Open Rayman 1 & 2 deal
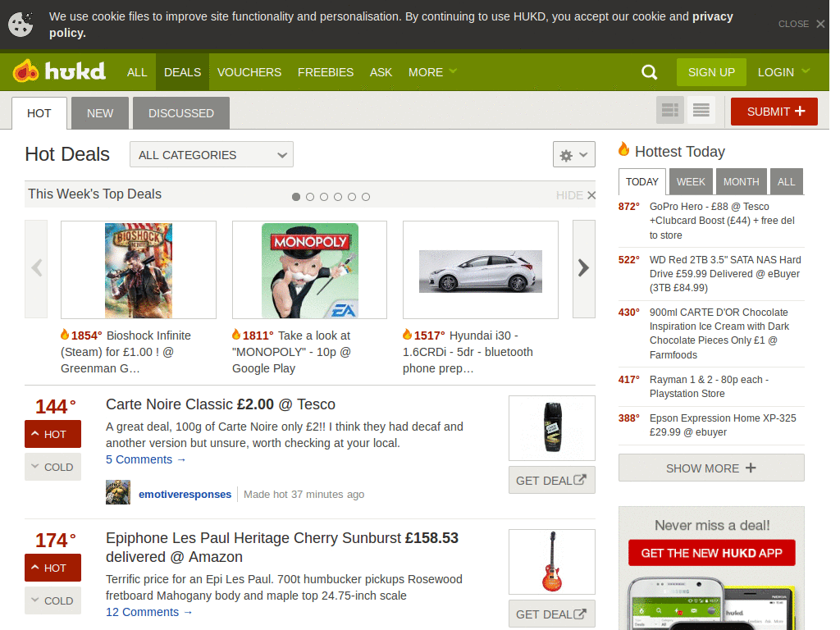 (710, 387)
